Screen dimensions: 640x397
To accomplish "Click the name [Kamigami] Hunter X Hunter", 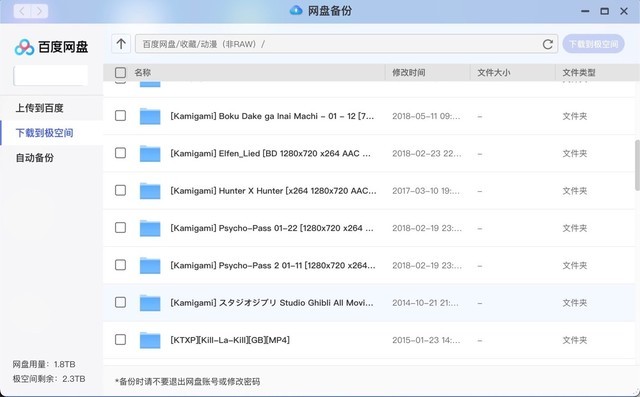I will tap(273, 191).
